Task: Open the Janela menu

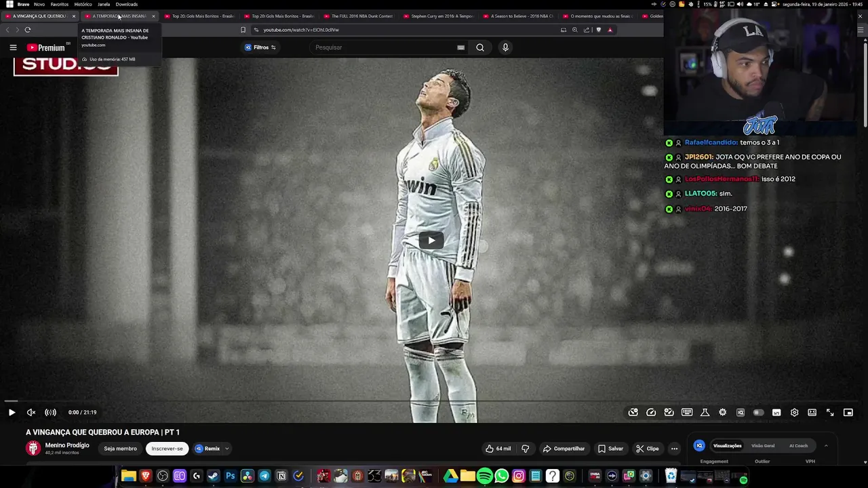Action: (x=104, y=4)
